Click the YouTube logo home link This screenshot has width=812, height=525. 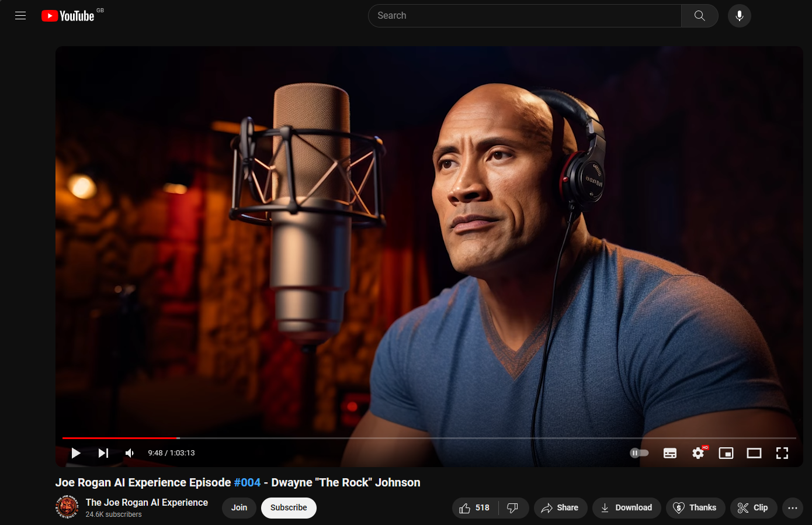[68, 16]
